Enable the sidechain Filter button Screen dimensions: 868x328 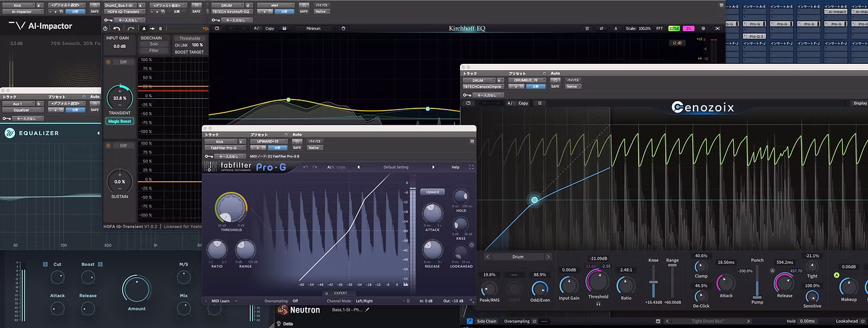(x=154, y=50)
